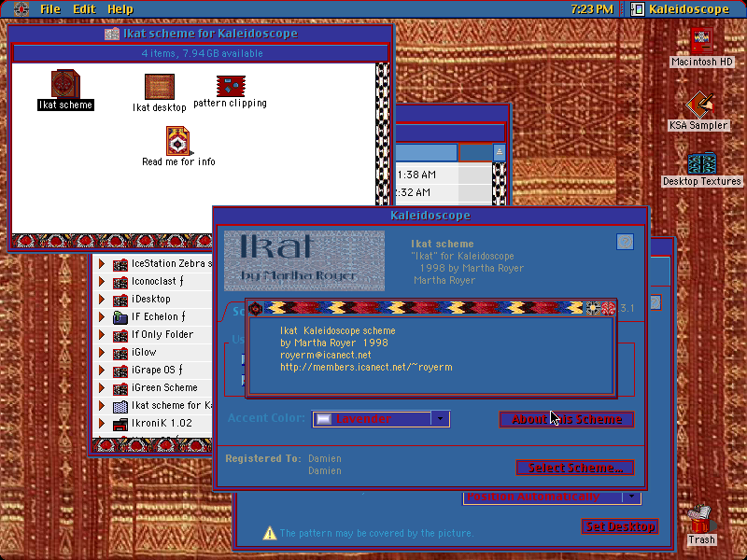Click the About this Scheme button

(567, 419)
